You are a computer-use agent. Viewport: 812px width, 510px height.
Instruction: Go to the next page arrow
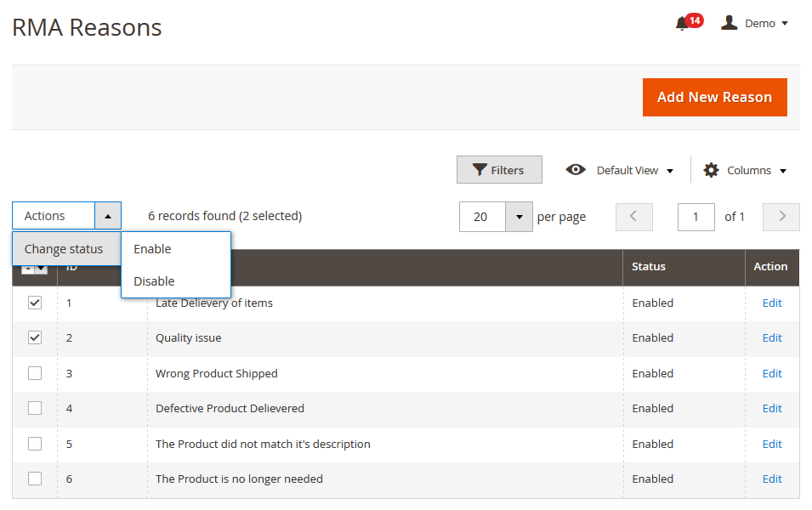(781, 217)
